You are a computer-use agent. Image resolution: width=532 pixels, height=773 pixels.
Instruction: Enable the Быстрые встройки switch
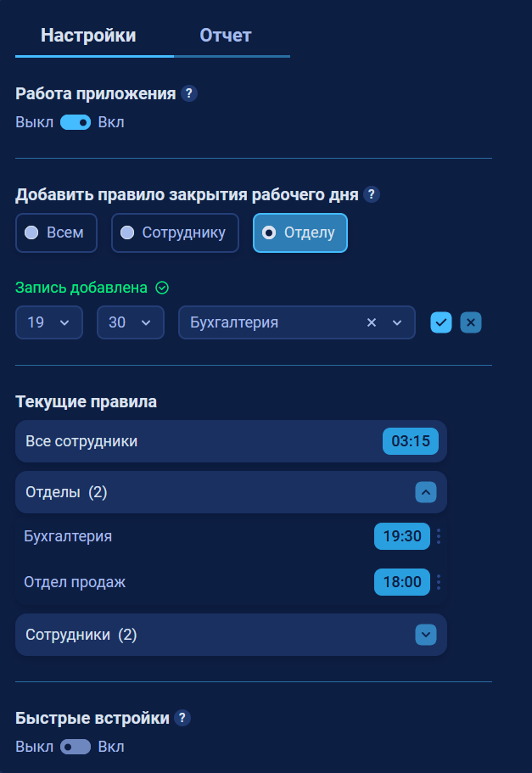point(76,747)
